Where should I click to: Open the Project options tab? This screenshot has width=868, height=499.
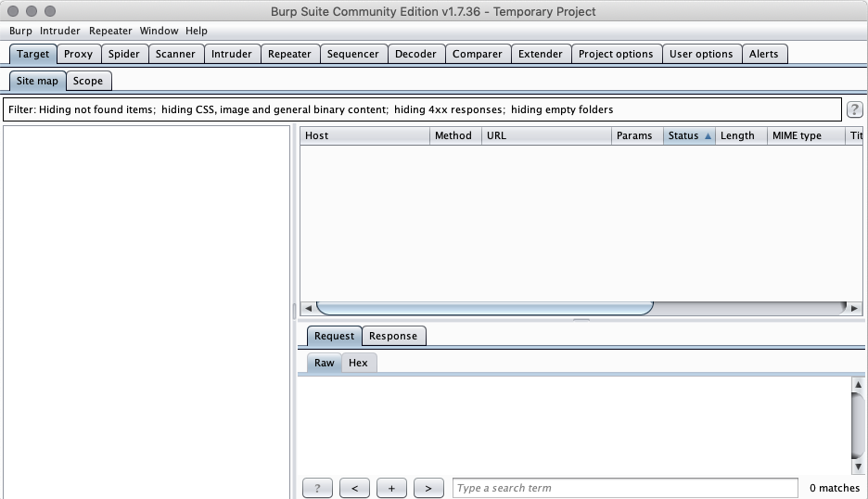(x=616, y=54)
